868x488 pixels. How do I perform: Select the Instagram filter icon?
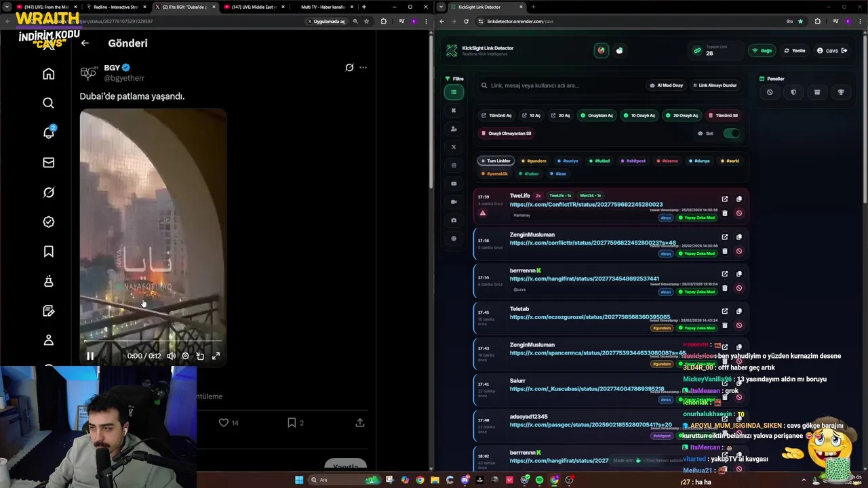coord(454,165)
